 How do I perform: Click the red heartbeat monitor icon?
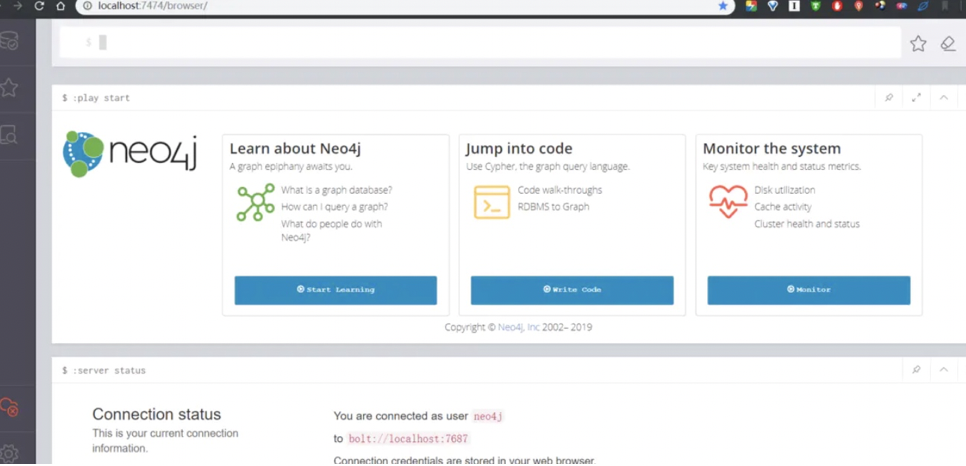tap(728, 202)
